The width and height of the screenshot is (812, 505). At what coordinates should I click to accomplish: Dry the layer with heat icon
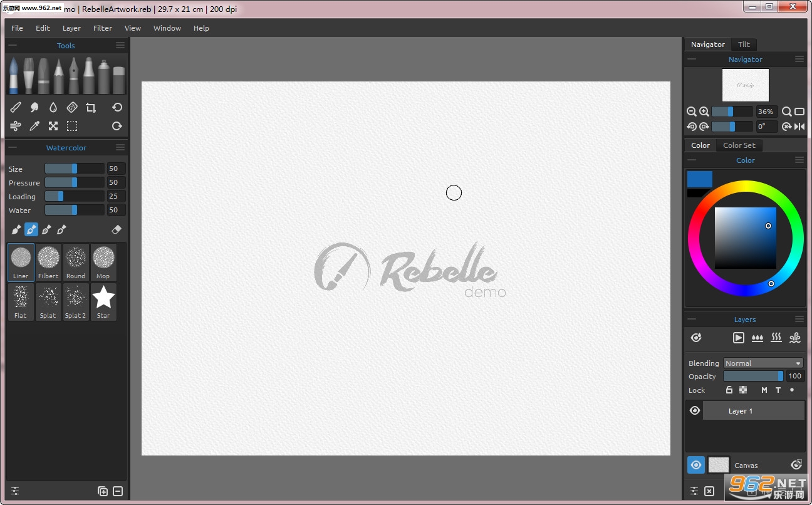[776, 338]
